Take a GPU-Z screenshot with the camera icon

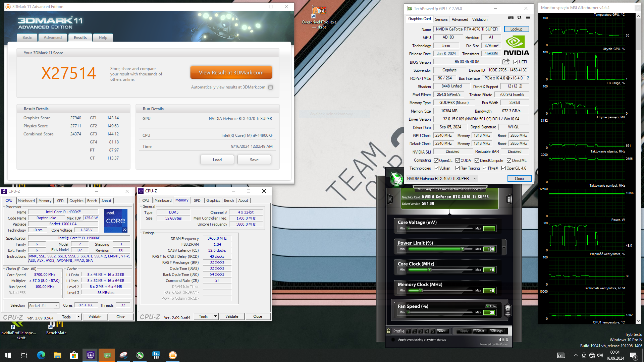point(511,18)
